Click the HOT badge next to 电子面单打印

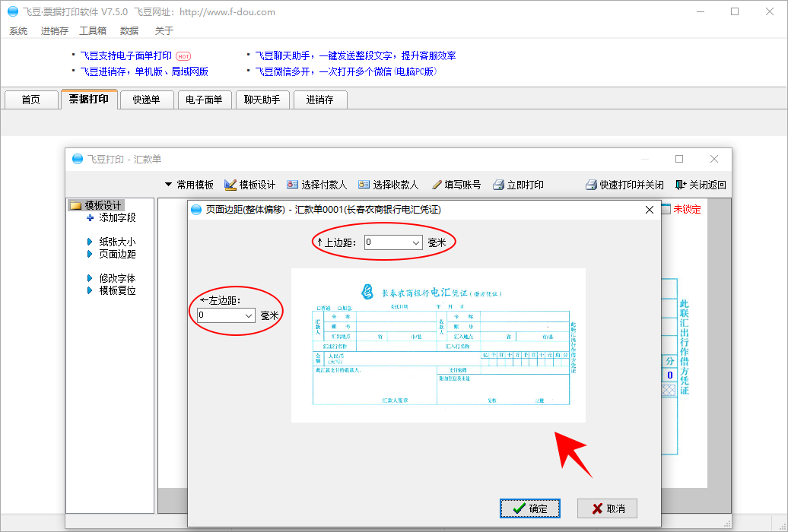(x=183, y=56)
